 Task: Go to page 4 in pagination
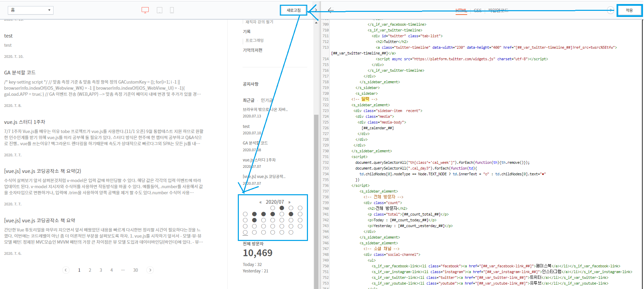[x=111, y=270]
